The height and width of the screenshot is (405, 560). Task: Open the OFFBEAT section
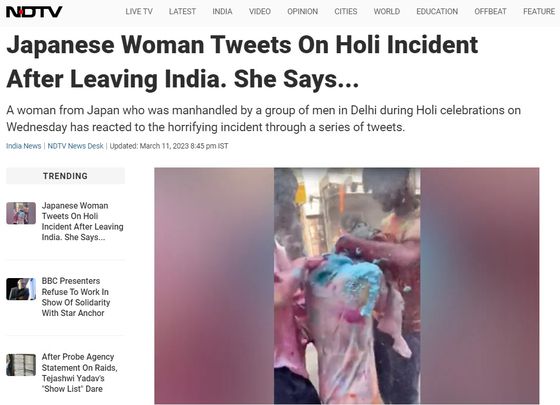490,11
